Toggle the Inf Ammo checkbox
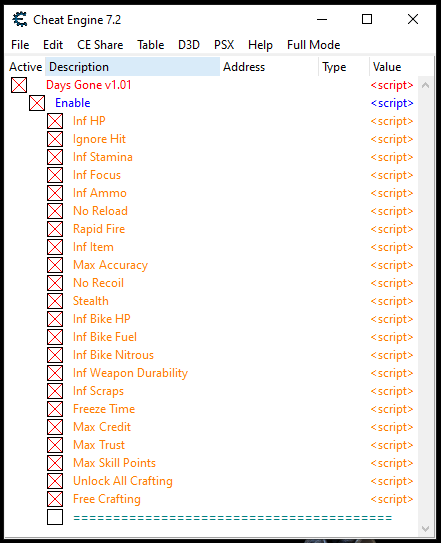The image size is (441, 543). (55, 193)
